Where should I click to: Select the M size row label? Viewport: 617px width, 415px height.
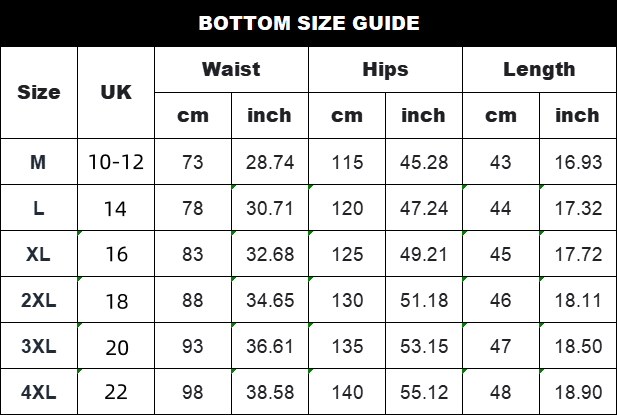point(39,162)
